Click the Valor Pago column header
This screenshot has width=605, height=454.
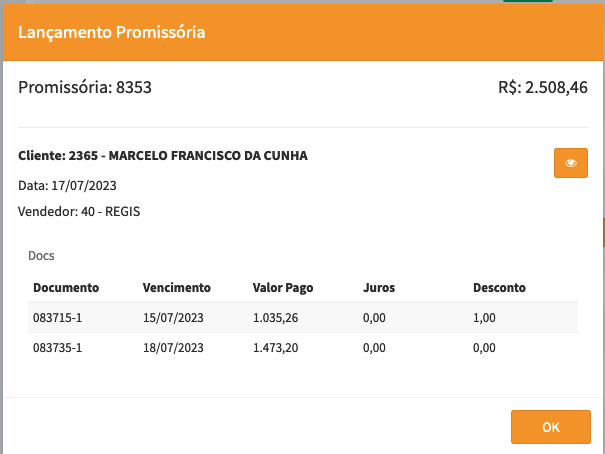[x=283, y=288]
